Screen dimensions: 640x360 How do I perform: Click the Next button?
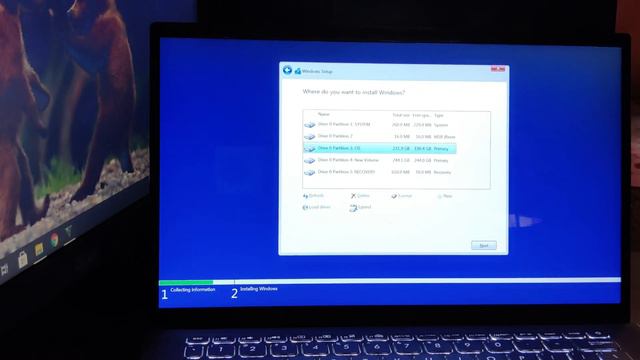pyautogui.click(x=484, y=245)
